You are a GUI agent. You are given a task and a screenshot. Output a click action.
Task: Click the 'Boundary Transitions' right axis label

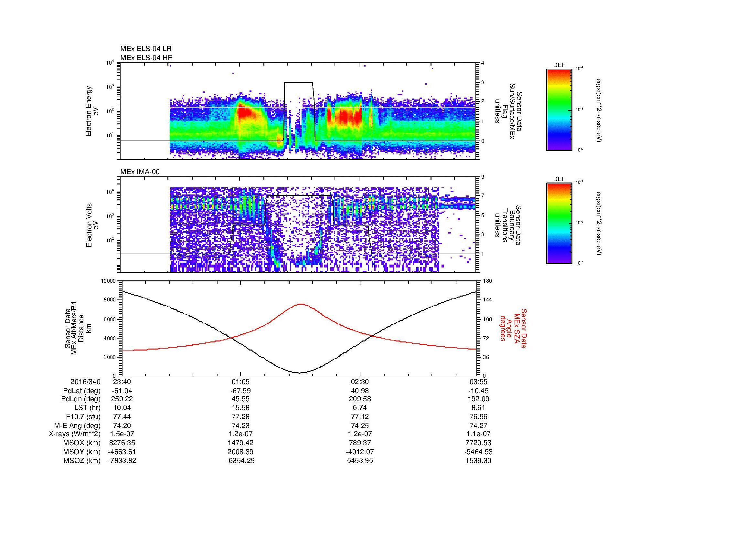coord(508,225)
